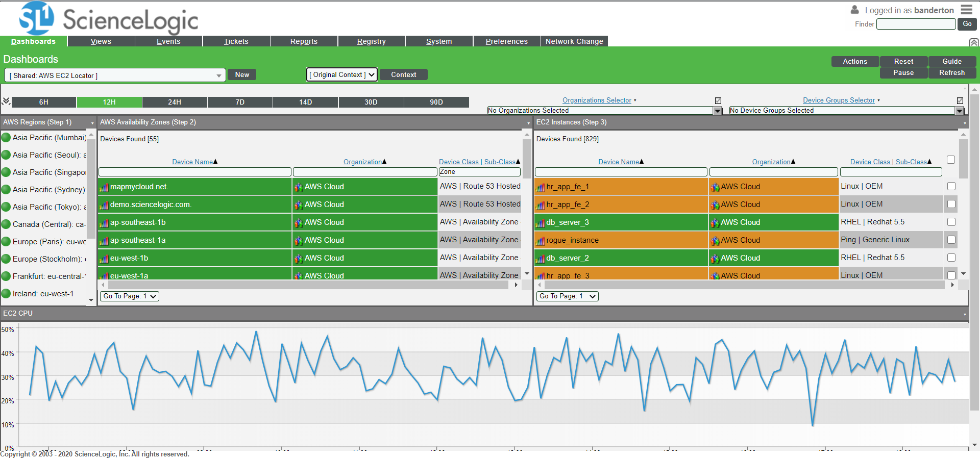980x460 pixels.
Task: Check the hr_app_fe_1 row checkbox
Action: [951, 186]
